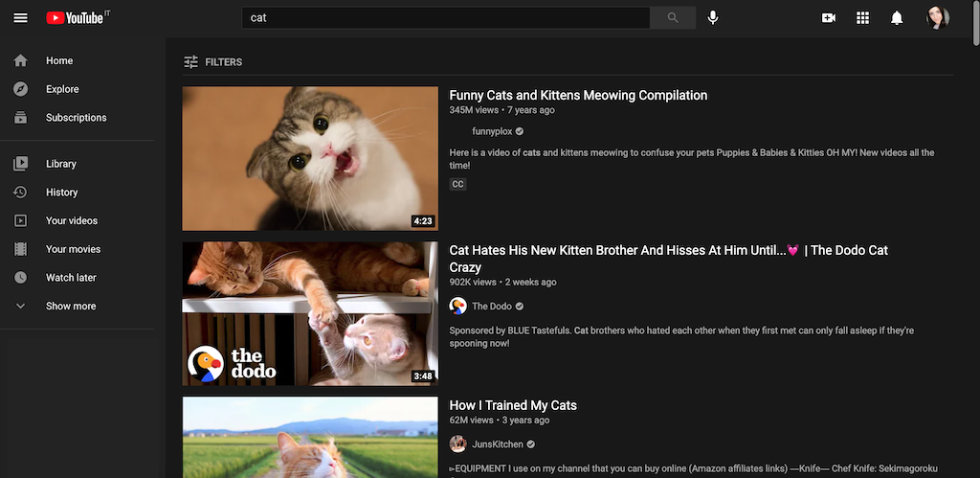Open the create video camera icon
The image size is (980, 478).
[x=828, y=17]
